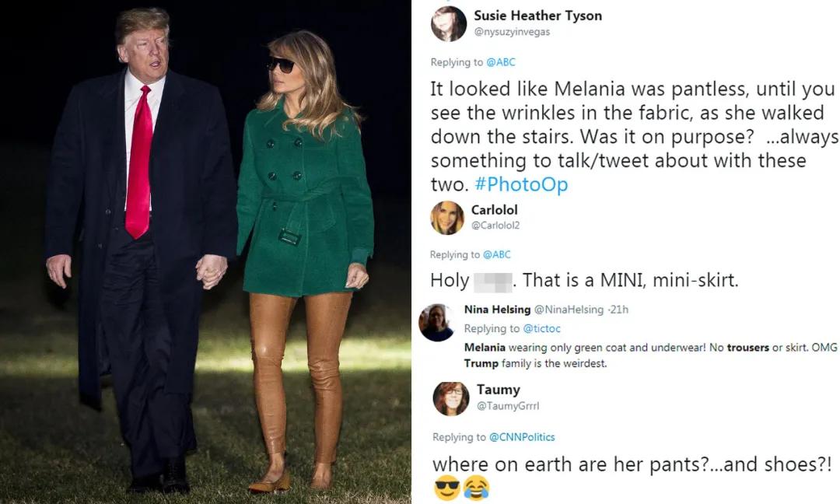
Task: Click the Susie Heather Tyson display name
Action: [537, 16]
